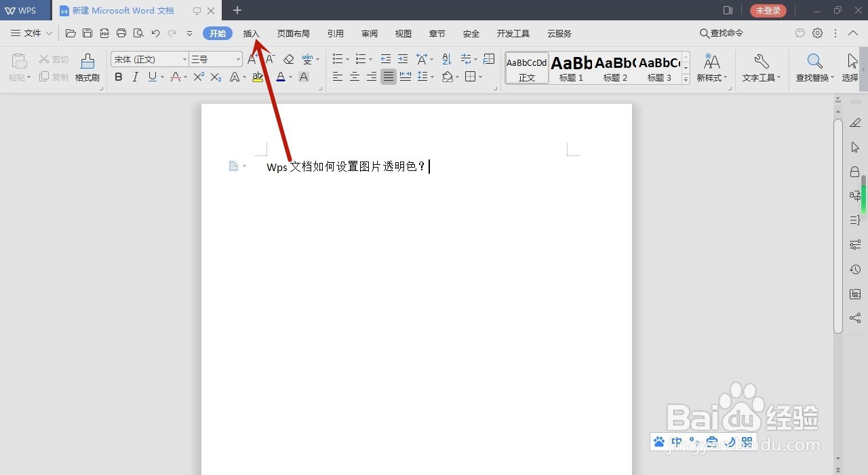Undo the last action
The width and height of the screenshot is (868, 475).
pyautogui.click(x=155, y=33)
